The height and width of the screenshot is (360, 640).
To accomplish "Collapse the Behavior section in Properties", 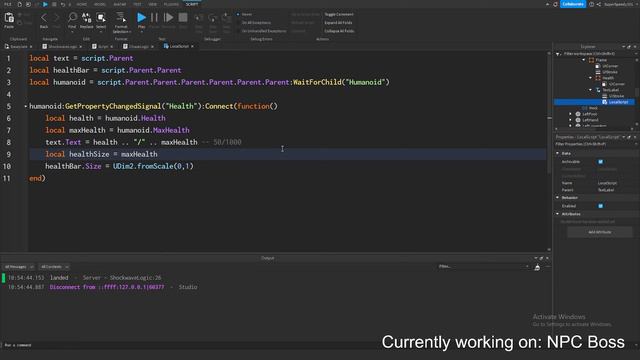I will click(558, 198).
